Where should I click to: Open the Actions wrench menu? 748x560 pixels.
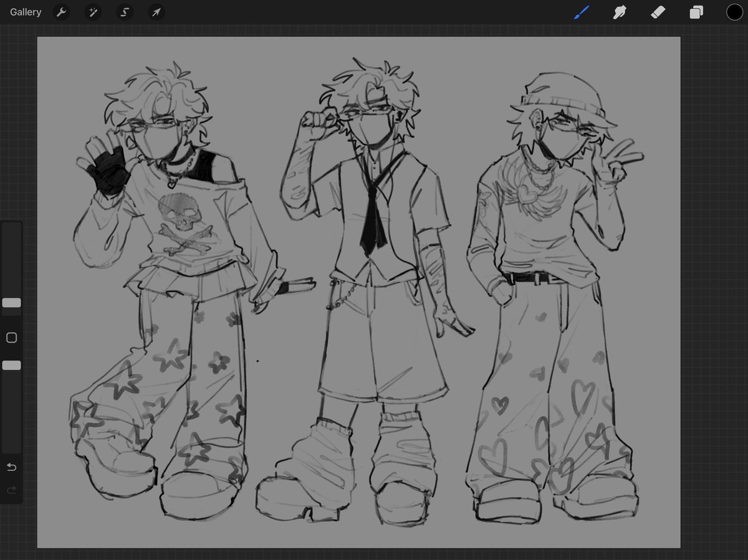tap(60, 12)
